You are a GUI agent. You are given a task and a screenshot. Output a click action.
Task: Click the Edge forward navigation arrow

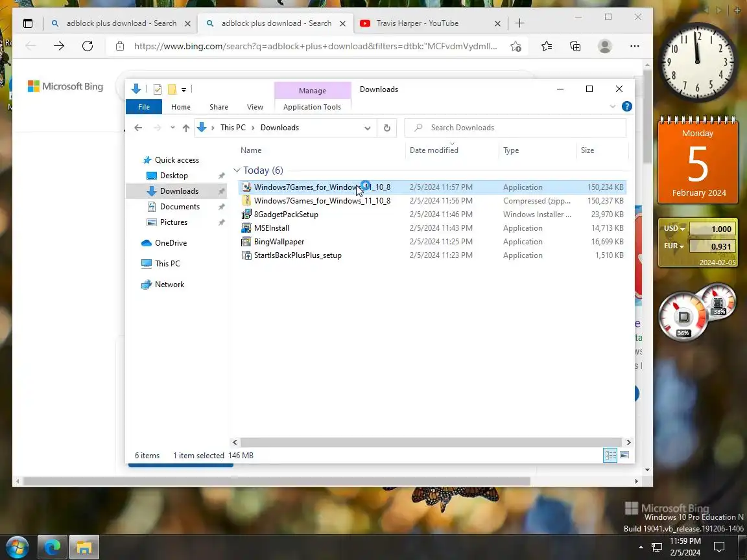click(59, 46)
